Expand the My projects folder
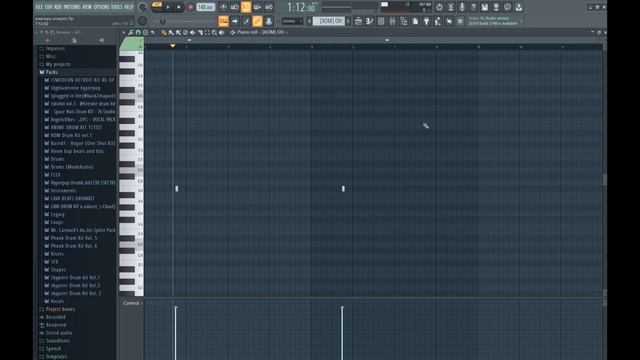 tap(58, 64)
